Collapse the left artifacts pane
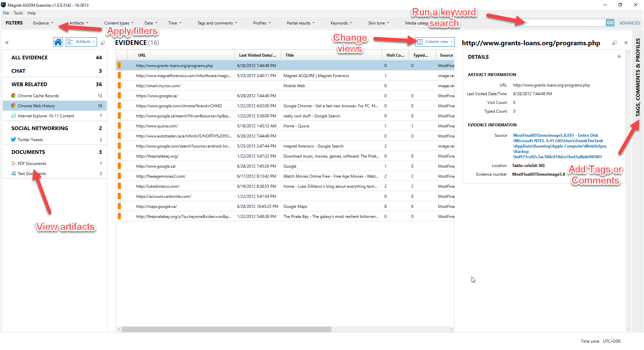This screenshot has width=644, height=350. pyautogui.click(x=7, y=43)
